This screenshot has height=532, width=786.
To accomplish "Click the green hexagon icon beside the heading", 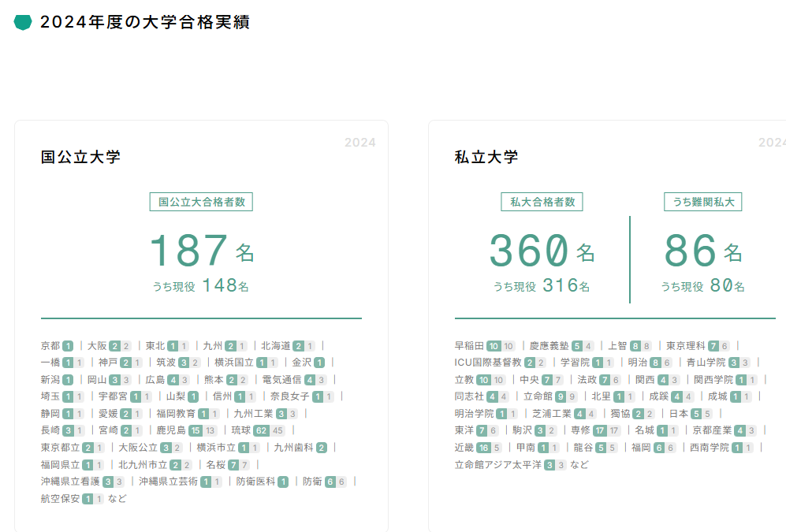I will coord(23,22).
